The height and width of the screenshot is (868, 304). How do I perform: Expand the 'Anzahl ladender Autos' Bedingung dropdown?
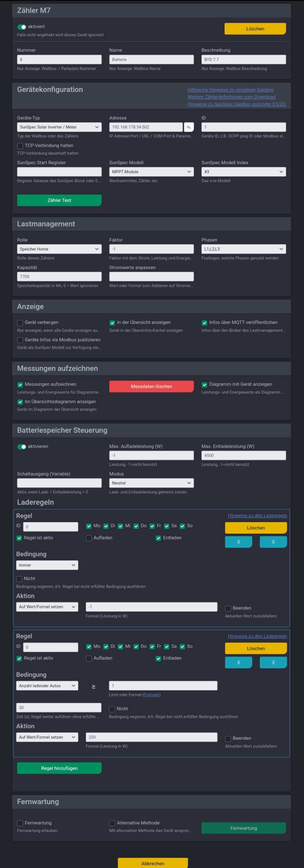47,686
